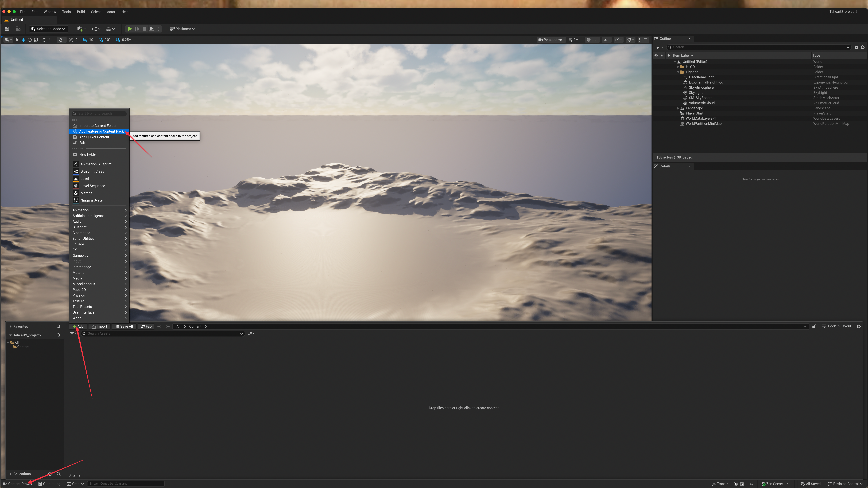Open the File menu
868x488 pixels.
click(23, 12)
